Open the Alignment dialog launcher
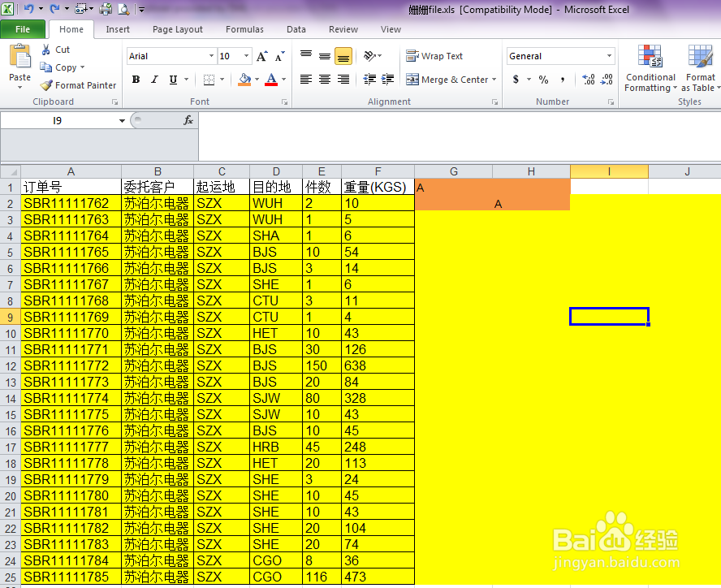Screen dimensions: 721x588 [494, 102]
